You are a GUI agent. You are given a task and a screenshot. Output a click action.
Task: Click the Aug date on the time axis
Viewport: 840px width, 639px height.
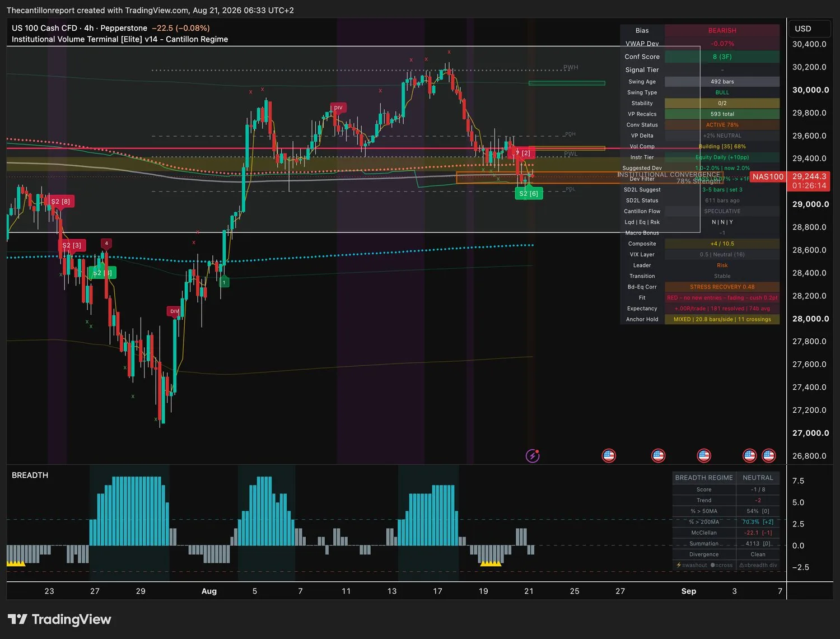coord(209,591)
